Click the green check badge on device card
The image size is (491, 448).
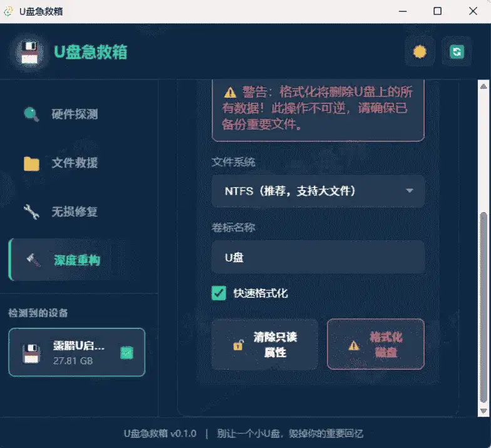[127, 353]
